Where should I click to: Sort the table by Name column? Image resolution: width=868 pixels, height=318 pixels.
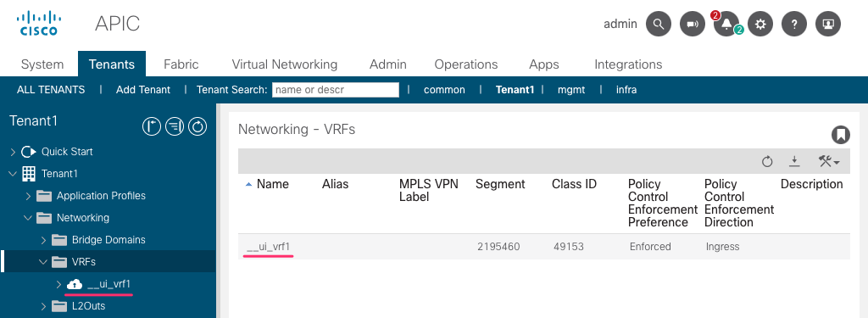[272, 184]
